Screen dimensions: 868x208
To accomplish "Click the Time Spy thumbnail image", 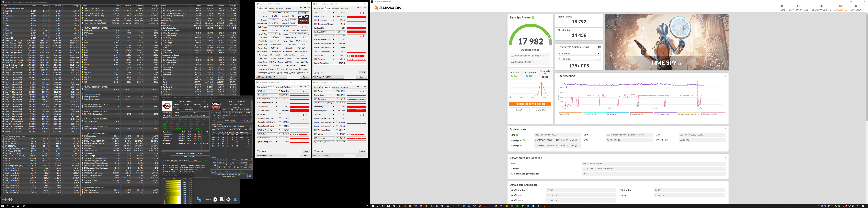I will click(x=666, y=42).
